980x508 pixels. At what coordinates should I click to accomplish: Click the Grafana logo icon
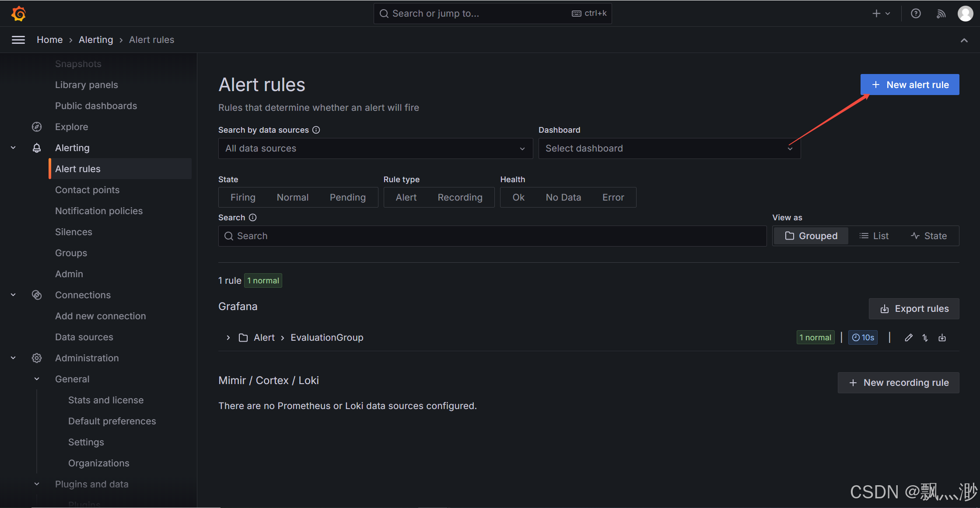[x=18, y=14]
